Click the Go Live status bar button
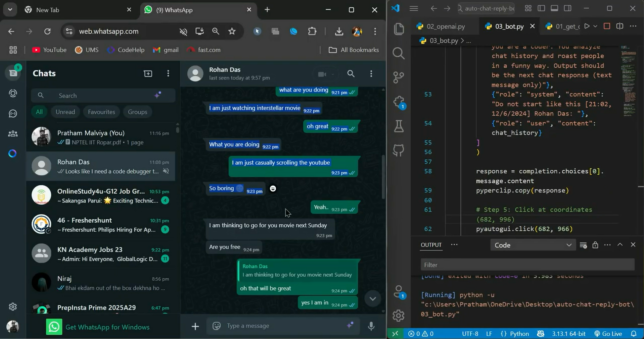This screenshot has height=339, width=644. pyautogui.click(x=608, y=334)
